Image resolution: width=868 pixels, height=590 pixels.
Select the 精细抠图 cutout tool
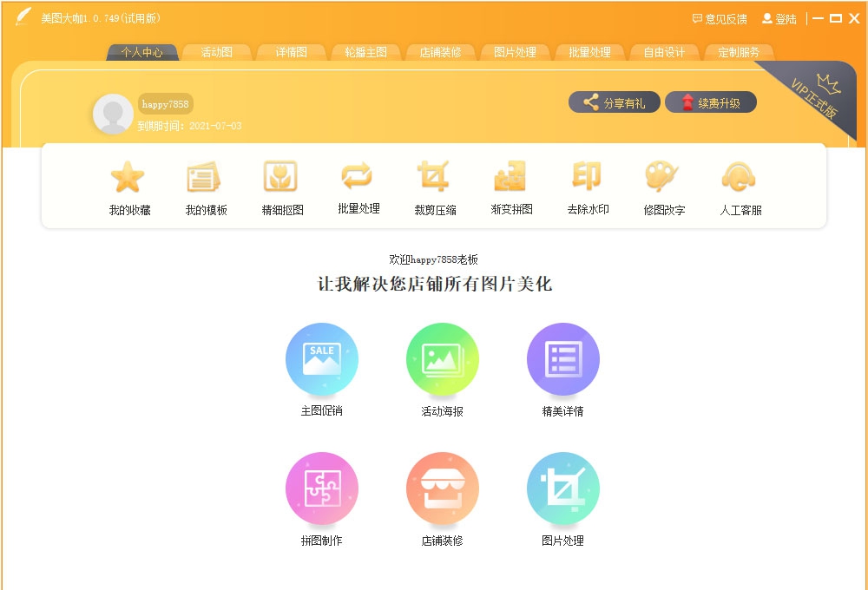(281, 187)
